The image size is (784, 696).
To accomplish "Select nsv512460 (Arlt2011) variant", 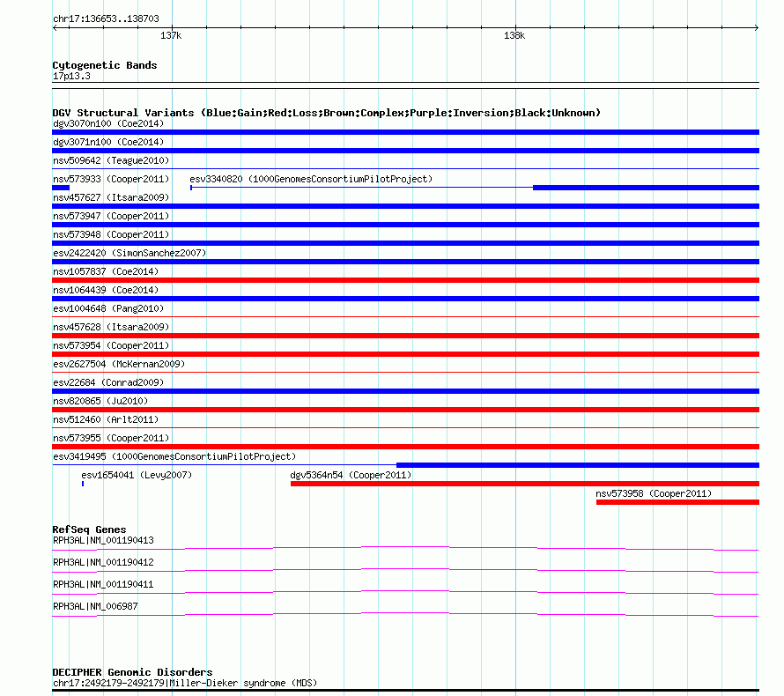I will point(106,419).
